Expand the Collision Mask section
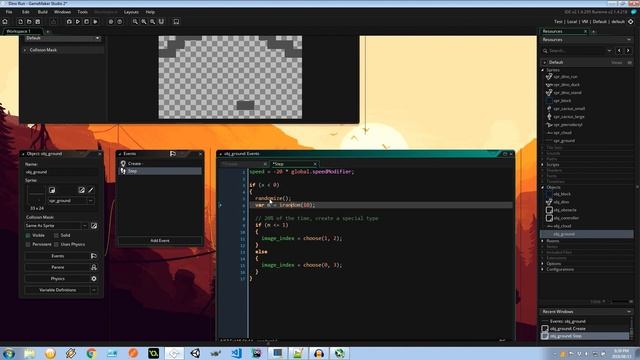 point(25,50)
